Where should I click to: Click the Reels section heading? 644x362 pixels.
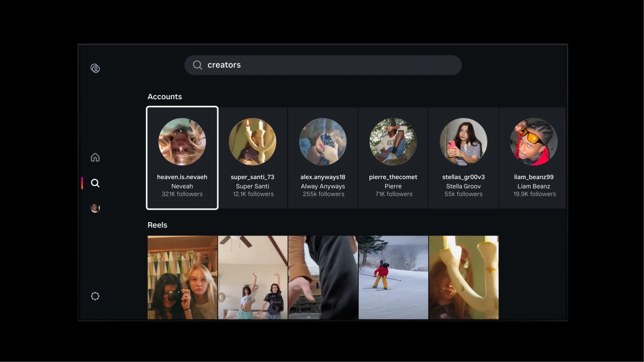click(157, 225)
